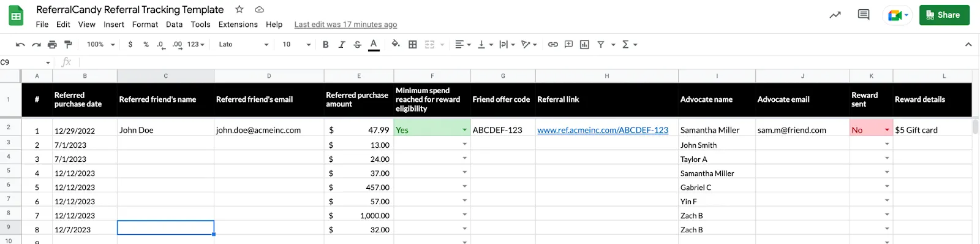Redo the last undone action
The image size is (980, 244).
click(36, 44)
